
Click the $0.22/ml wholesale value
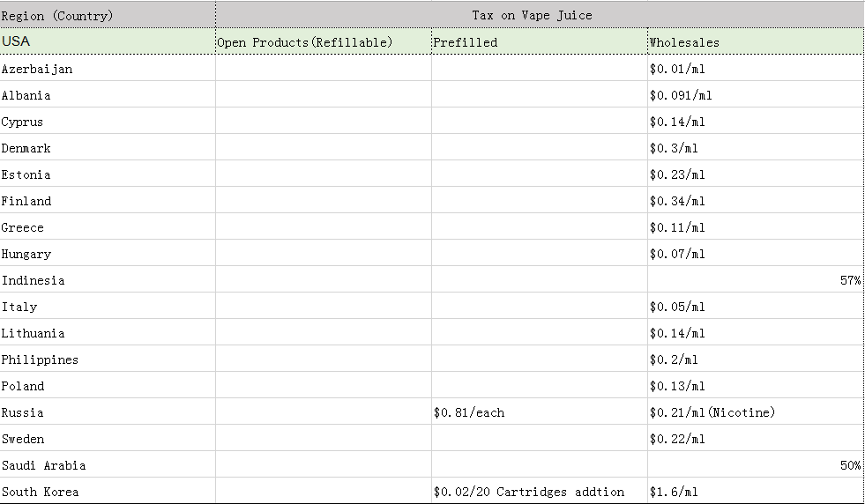tap(677, 440)
